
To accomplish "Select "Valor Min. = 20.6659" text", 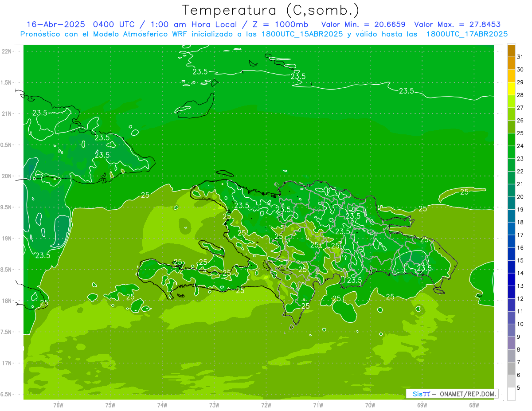I will tap(364, 24).
